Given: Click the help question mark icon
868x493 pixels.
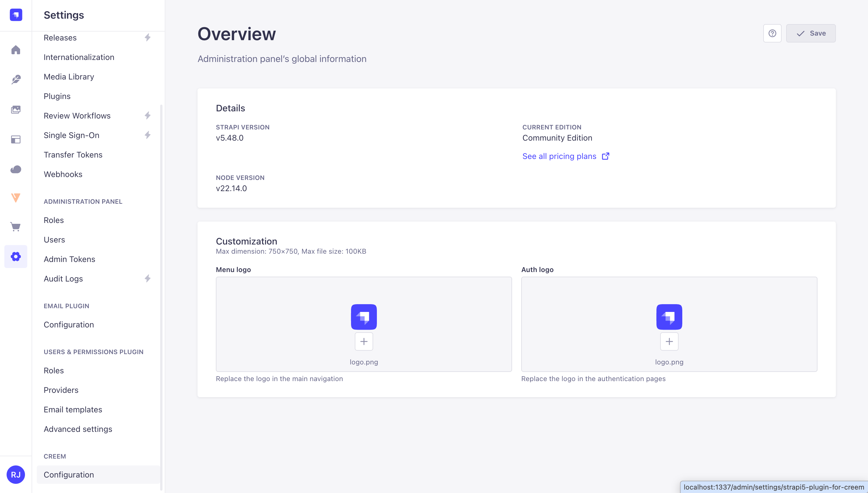Looking at the screenshot, I should pos(772,33).
